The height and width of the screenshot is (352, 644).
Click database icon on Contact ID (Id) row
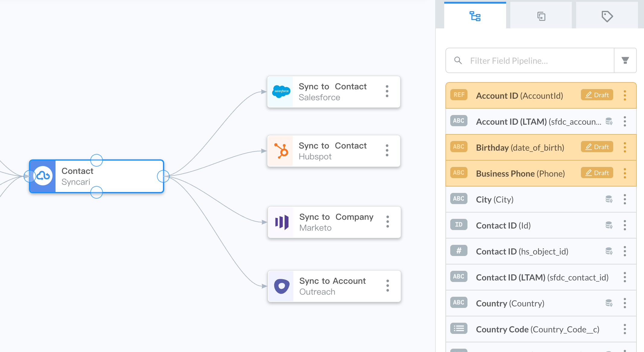[x=609, y=225]
